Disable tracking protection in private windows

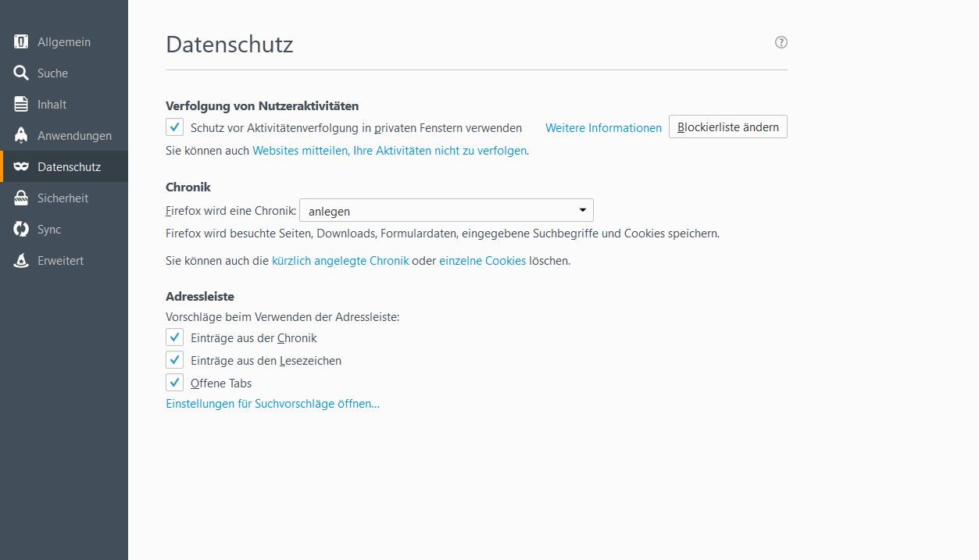coord(174,127)
